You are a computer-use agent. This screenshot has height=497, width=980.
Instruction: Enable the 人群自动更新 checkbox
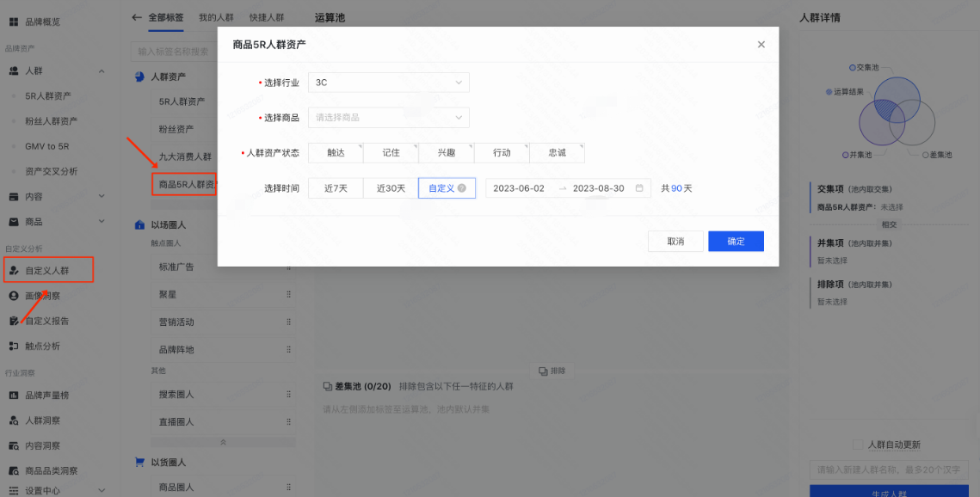(857, 445)
